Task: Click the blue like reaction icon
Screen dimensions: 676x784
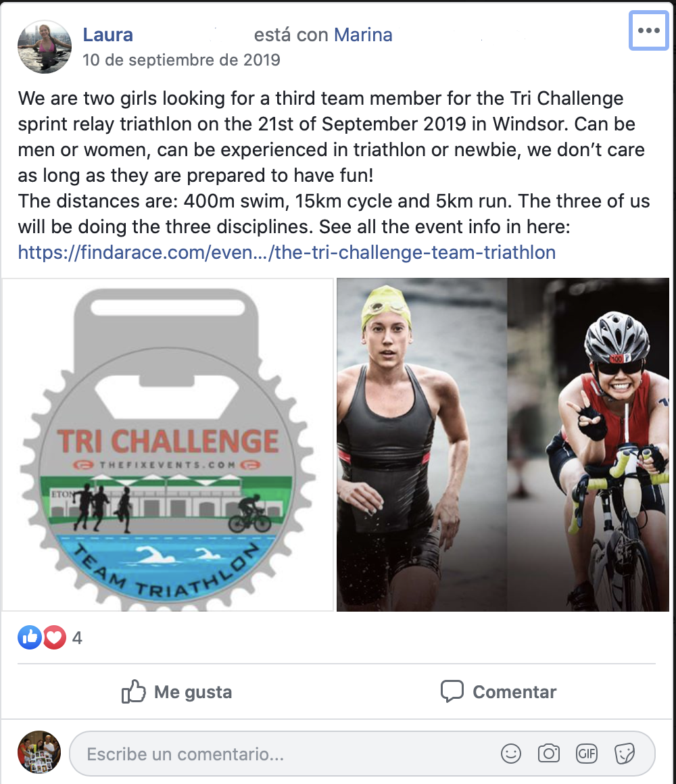Action: coord(30,637)
